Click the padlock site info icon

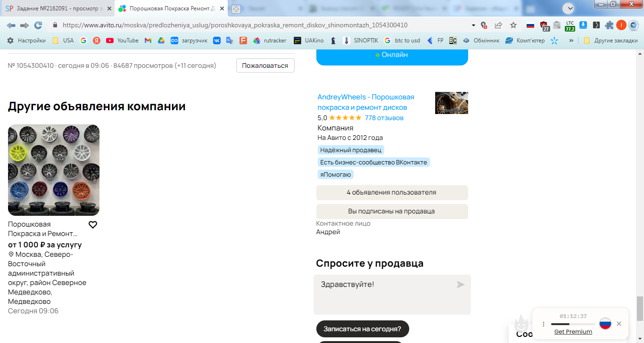pyautogui.click(x=55, y=25)
